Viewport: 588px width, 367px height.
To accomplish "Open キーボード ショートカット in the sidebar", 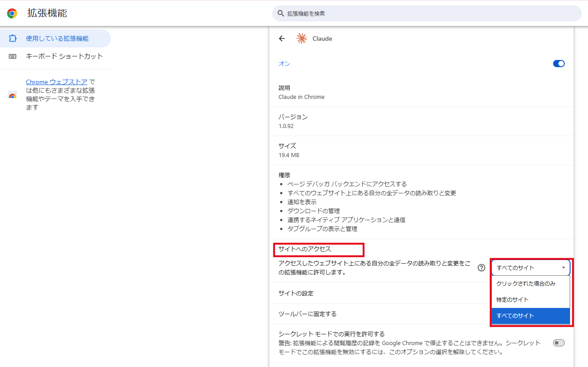I will pyautogui.click(x=55, y=56).
